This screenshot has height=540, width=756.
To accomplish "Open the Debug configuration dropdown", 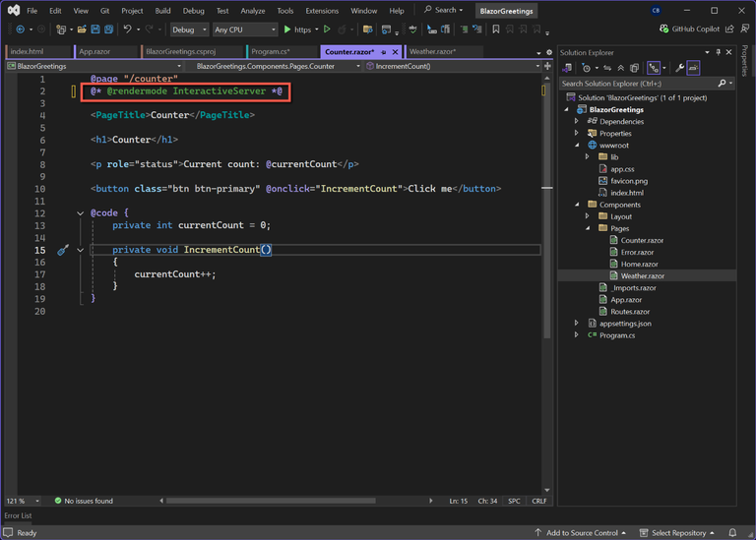I will (188, 30).
